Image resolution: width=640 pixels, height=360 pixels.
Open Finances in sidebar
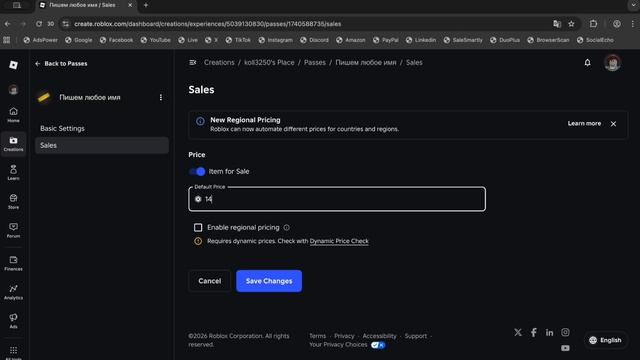[x=13, y=263]
